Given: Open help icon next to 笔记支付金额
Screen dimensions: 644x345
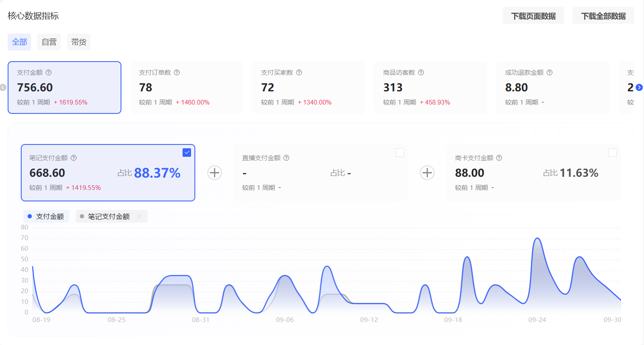Looking at the screenshot, I should pyautogui.click(x=74, y=158).
